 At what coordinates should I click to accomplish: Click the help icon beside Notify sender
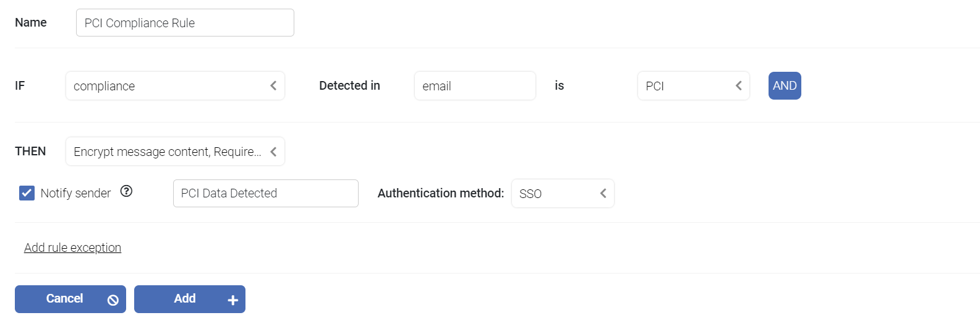click(126, 191)
